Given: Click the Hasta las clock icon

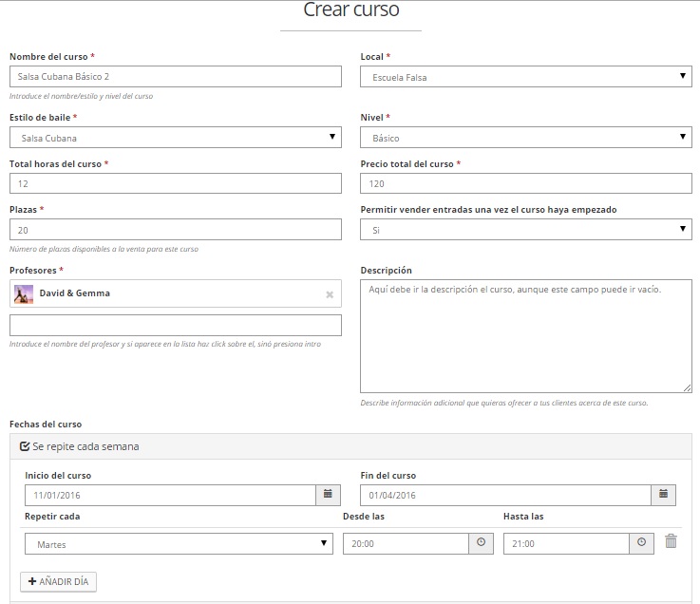Looking at the screenshot, I should pos(641,543).
